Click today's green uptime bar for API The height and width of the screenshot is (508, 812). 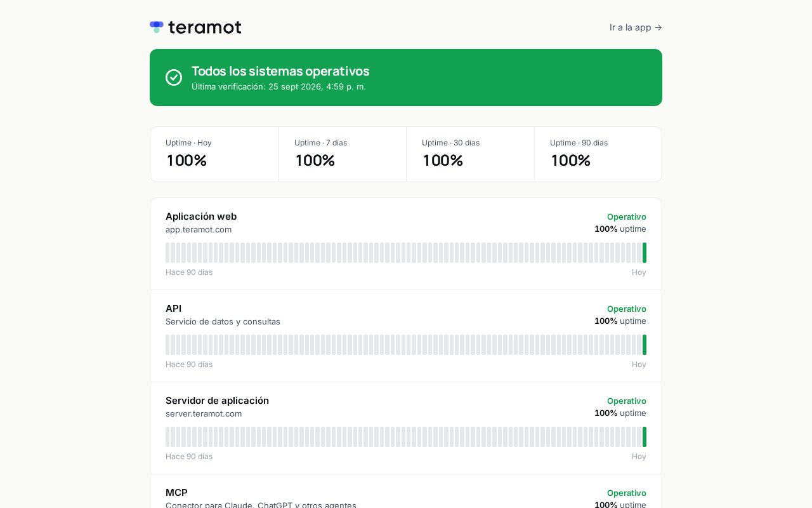click(645, 345)
